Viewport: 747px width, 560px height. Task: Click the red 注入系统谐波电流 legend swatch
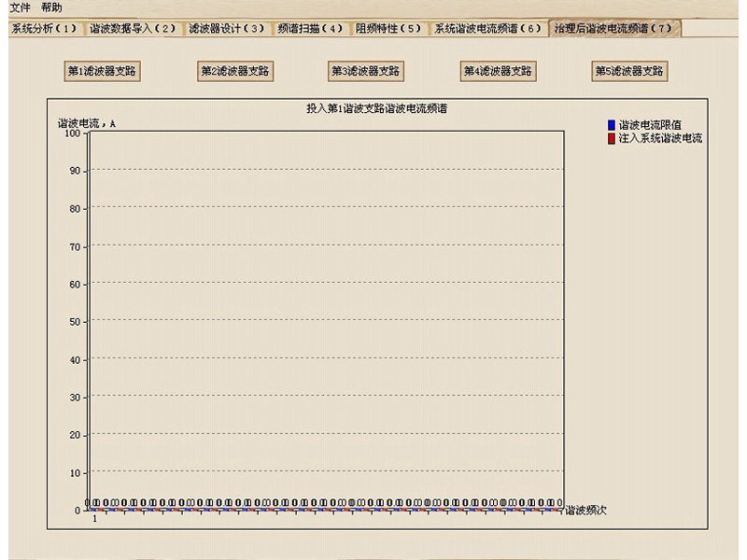tap(612, 138)
